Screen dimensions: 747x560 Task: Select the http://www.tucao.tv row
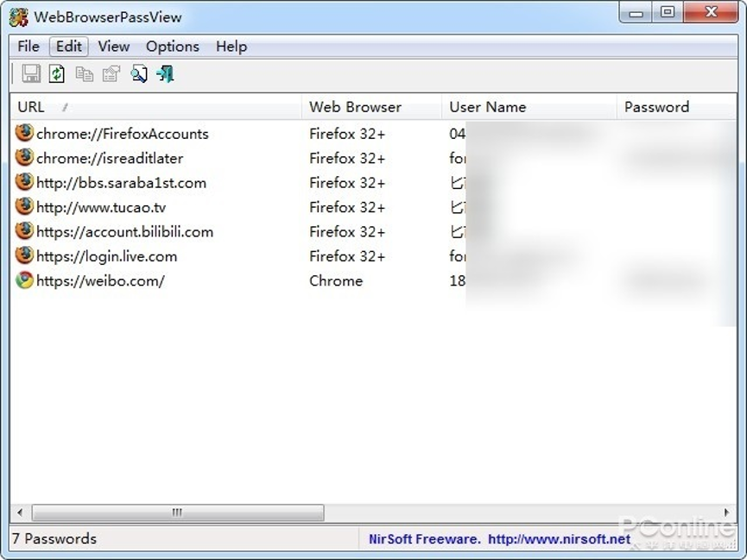374,207
